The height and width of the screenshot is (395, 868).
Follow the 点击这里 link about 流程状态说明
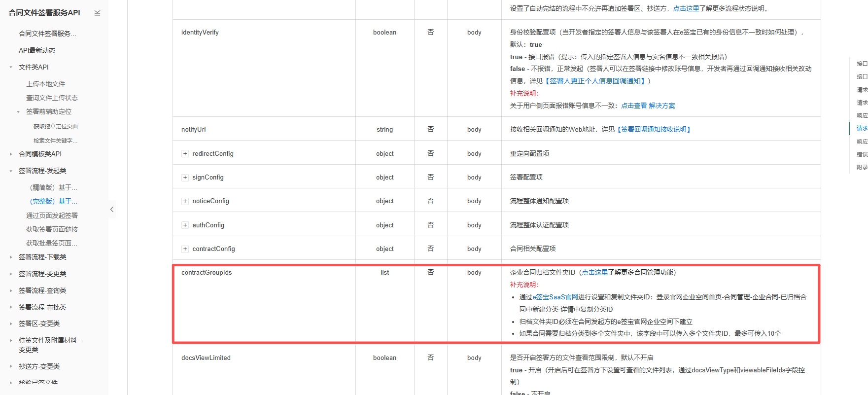pyautogui.click(x=686, y=8)
